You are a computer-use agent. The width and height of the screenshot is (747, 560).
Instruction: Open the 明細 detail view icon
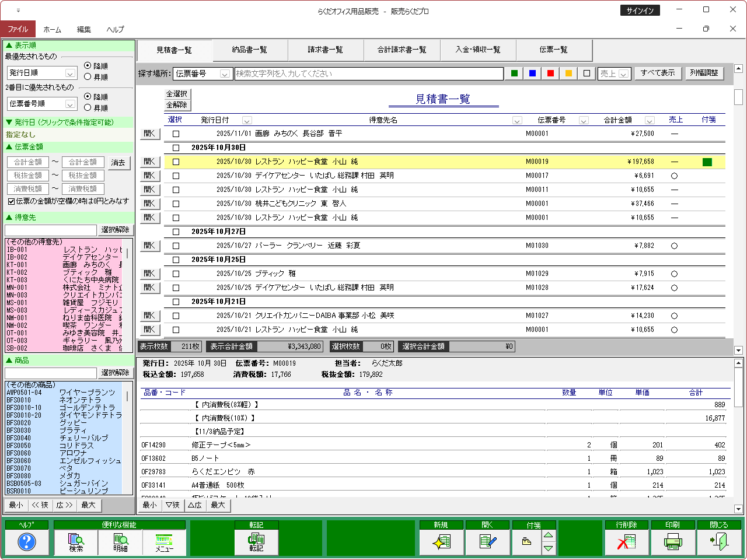click(120, 542)
